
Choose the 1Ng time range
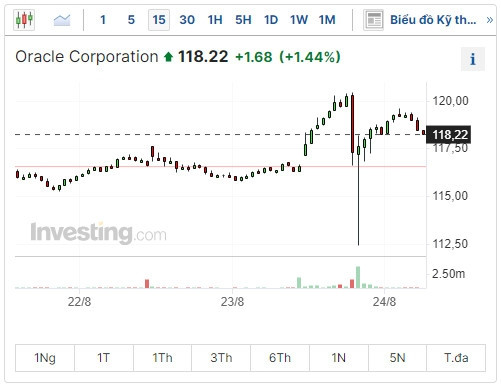point(45,358)
